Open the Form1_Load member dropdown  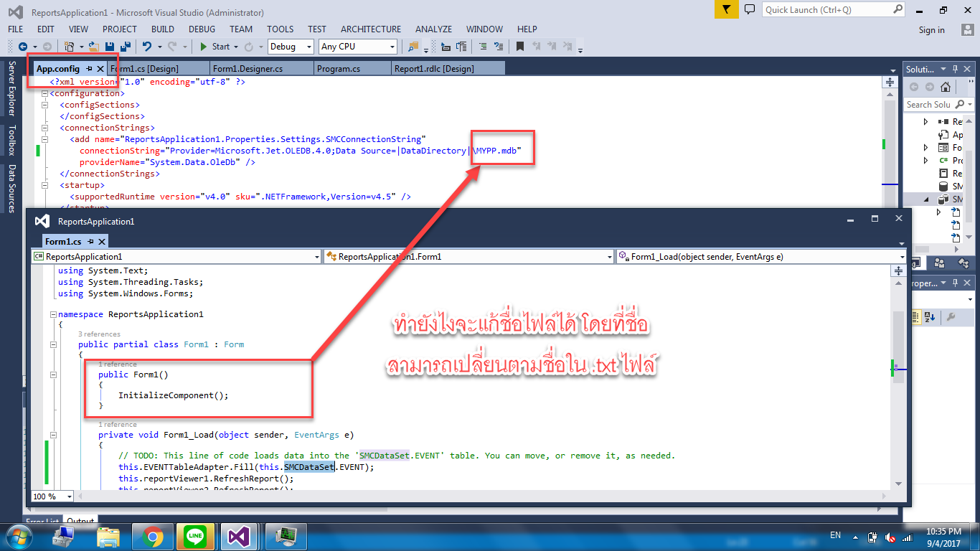(x=761, y=257)
